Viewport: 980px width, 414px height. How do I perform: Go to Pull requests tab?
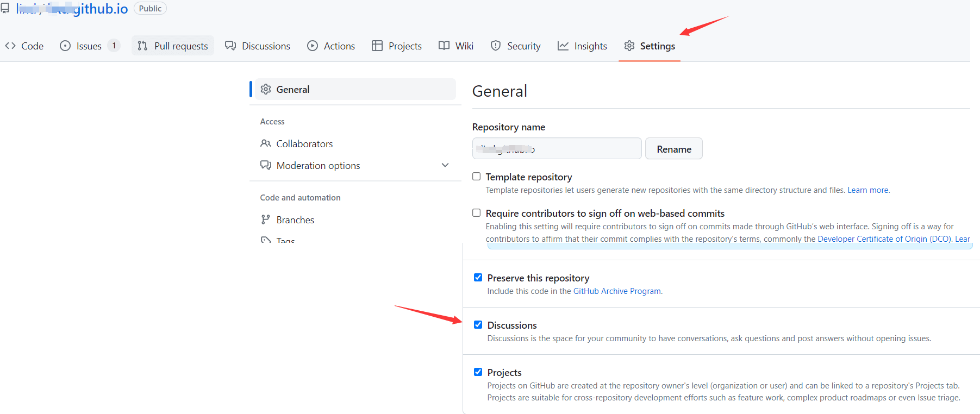tap(173, 46)
